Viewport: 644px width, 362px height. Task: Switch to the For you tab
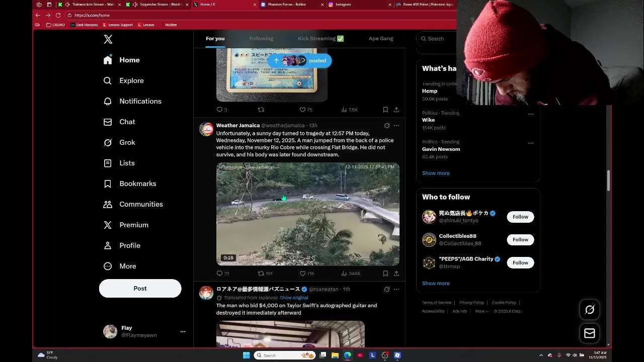pyautogui.click(x=215, y=39)
